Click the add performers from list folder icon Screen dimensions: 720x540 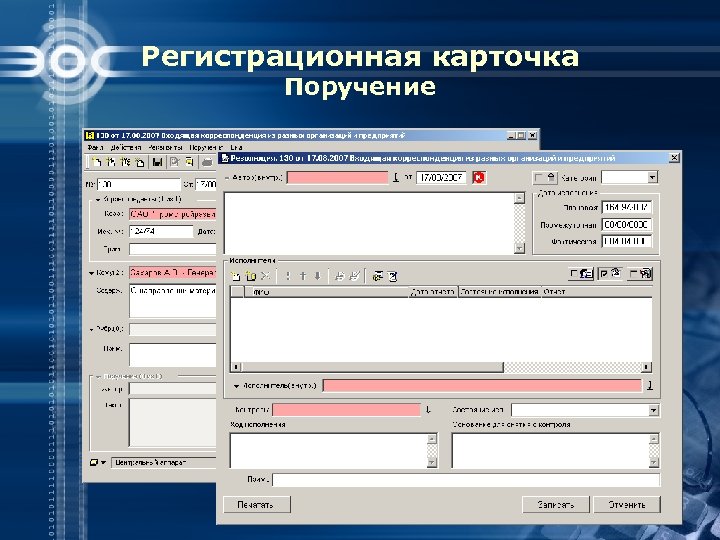coord(250,276)
